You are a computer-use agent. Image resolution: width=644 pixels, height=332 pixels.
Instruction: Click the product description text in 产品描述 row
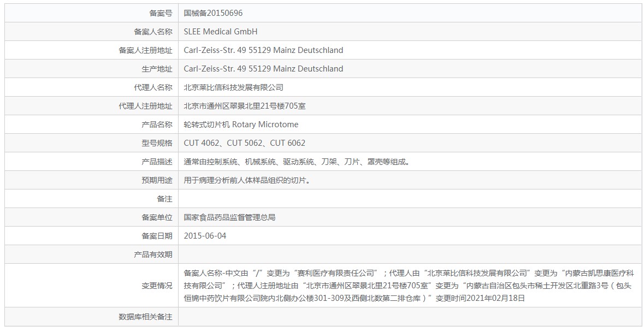click(x=297, y=162)
